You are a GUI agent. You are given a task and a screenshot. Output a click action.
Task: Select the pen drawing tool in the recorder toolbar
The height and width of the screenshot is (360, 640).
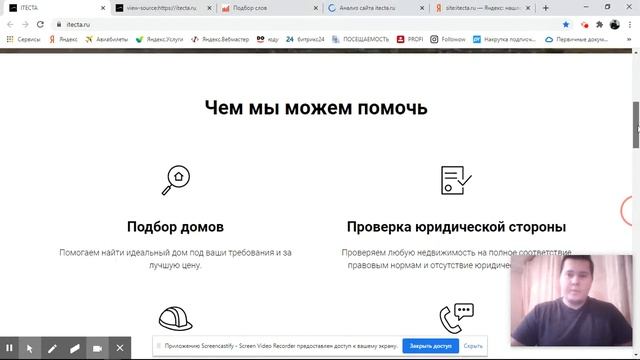pyautogui.click(x=52, y=348)
